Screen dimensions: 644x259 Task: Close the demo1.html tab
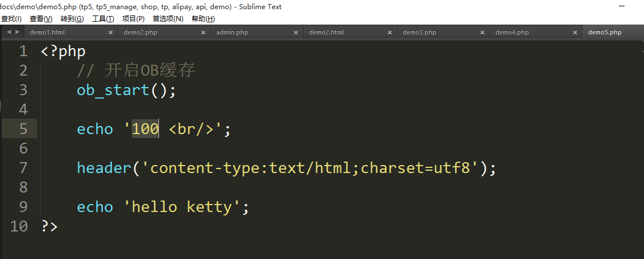coord(110,33)
